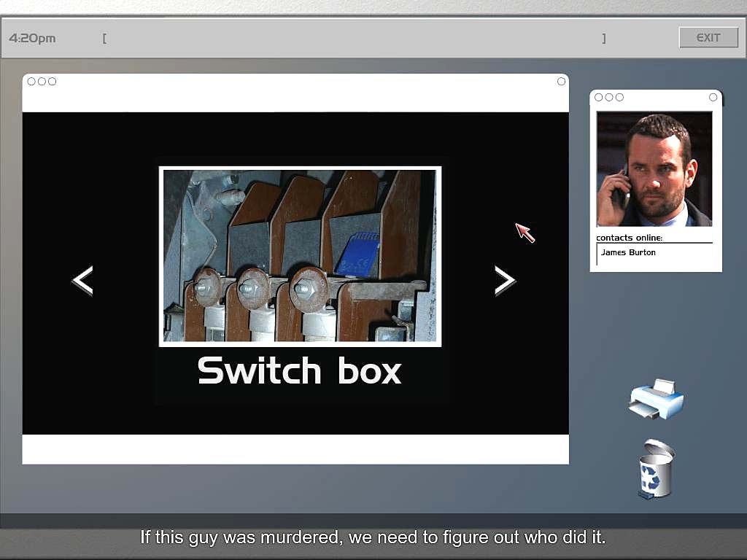Screen dimensions: 747x560
Task: Click the subtitle text about the murder
Action: (x=373, y=538)
